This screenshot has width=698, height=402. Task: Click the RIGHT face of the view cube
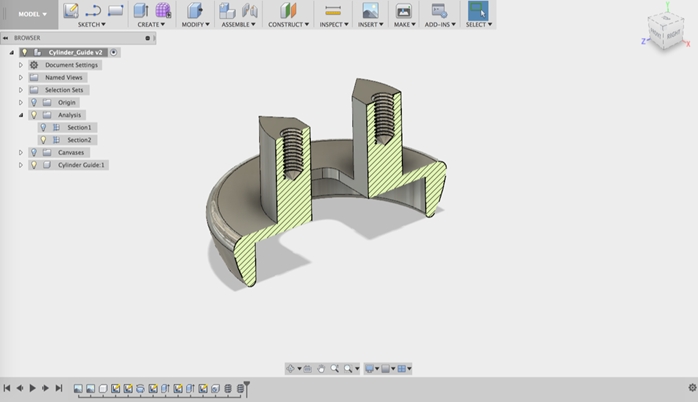674,35
